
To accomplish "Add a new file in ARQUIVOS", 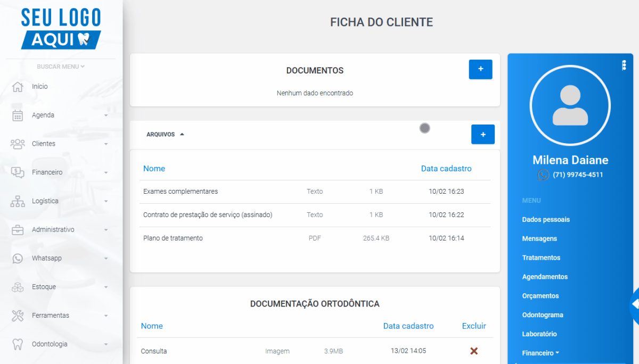I will point(483,135).
